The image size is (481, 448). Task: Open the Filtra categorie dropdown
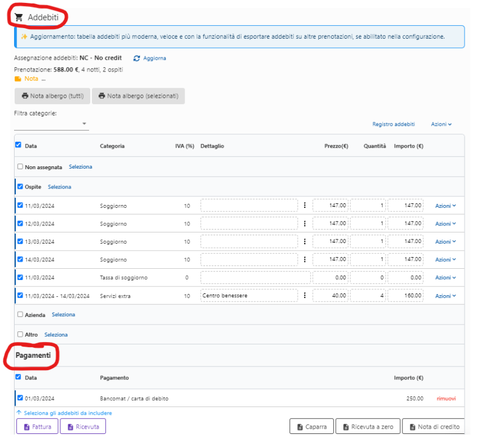click(52, 124)
